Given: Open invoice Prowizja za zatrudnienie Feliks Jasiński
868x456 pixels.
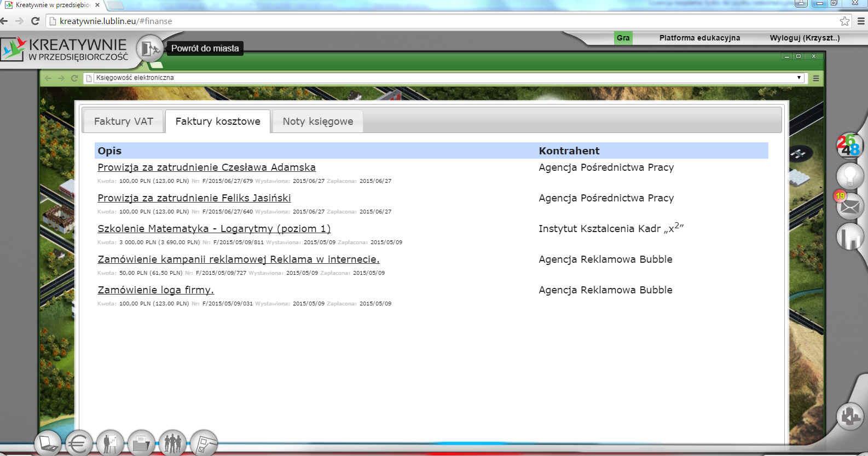Looking at the screenshot, I should point(194,198).
